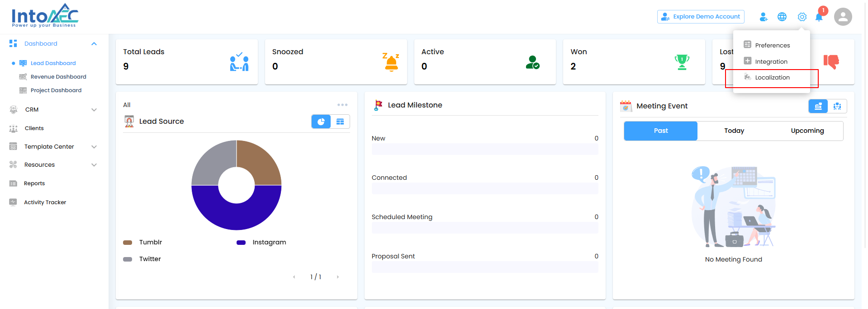The image size is (868, 309).
Task: Open the settings gear icon
Action: [x=802, y=17]
